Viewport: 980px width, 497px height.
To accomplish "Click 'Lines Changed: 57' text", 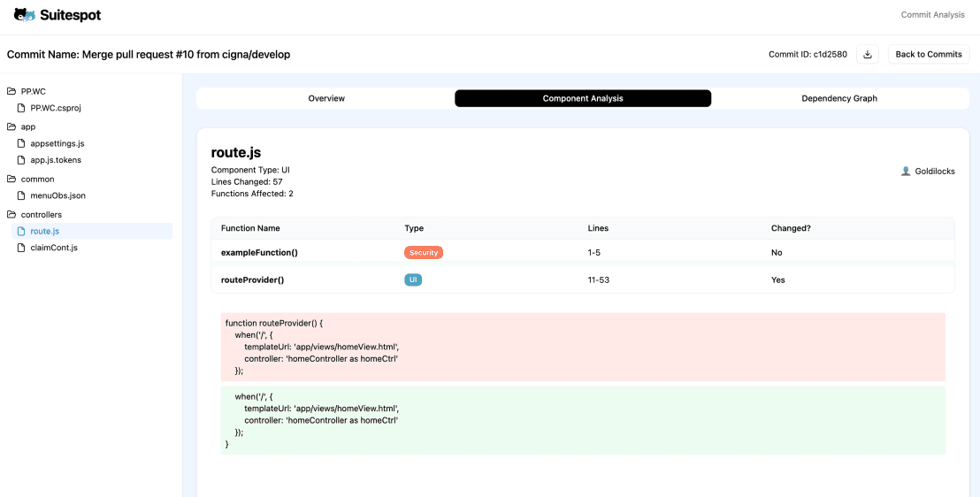I will pyautogui.click(x=247, y=182).
